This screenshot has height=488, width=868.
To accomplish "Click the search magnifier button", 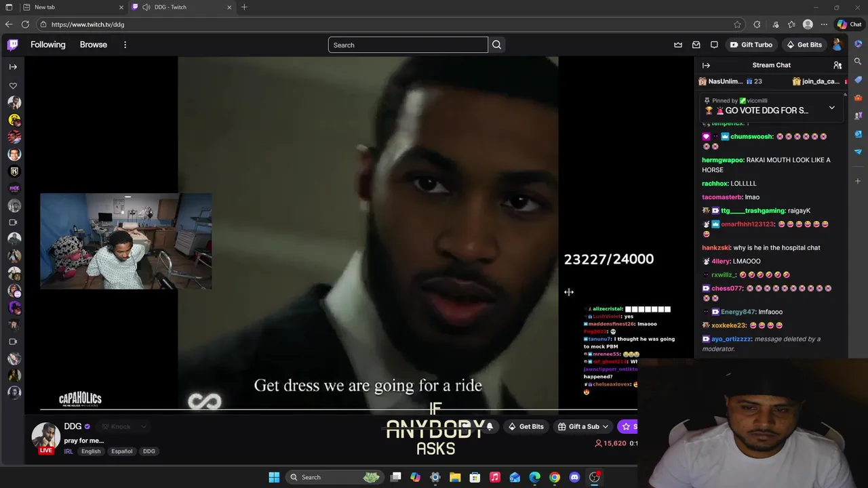I will click(497, 45).
